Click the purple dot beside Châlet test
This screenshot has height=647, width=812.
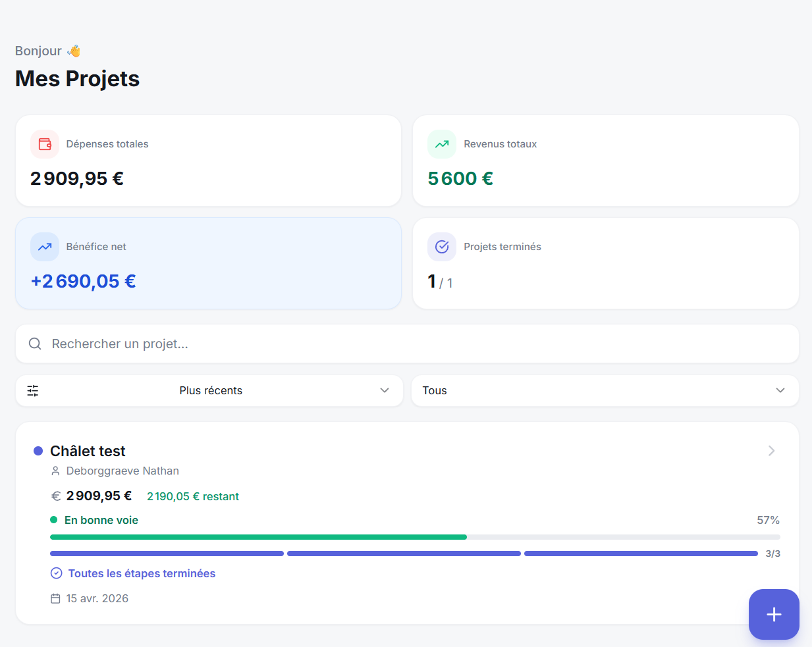coord(38,451)
